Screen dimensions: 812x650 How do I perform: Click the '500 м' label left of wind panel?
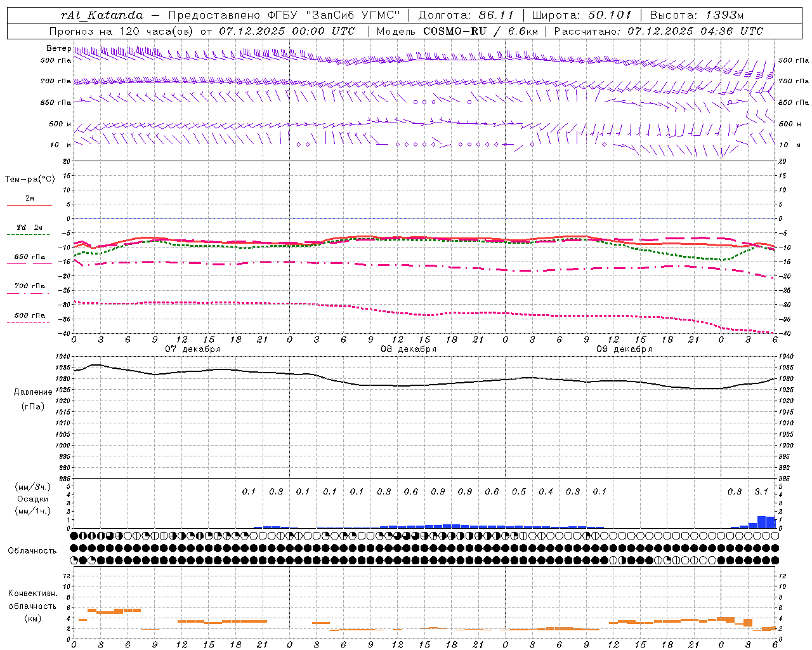tap(60, 124)
